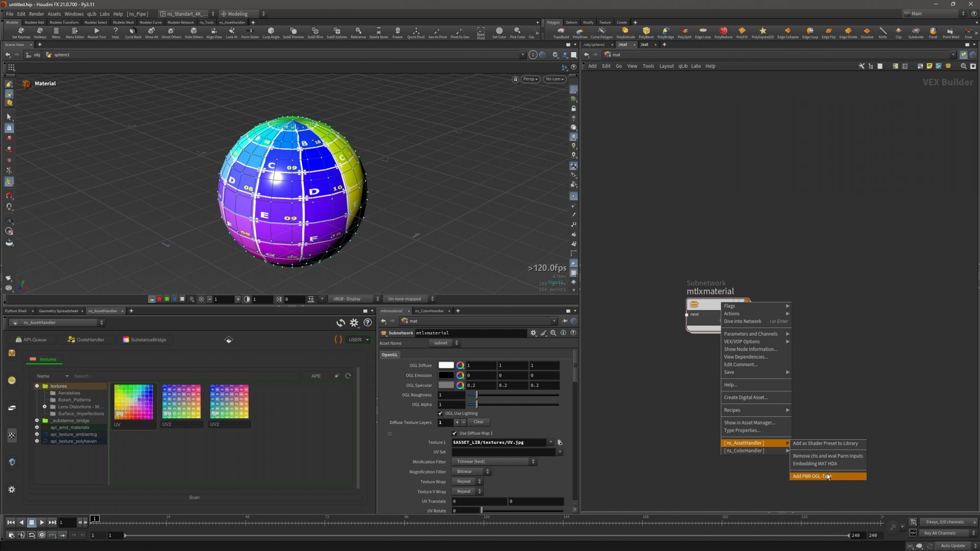
Task: Click the Knife shelf tool
Action: tap(883, 33)
